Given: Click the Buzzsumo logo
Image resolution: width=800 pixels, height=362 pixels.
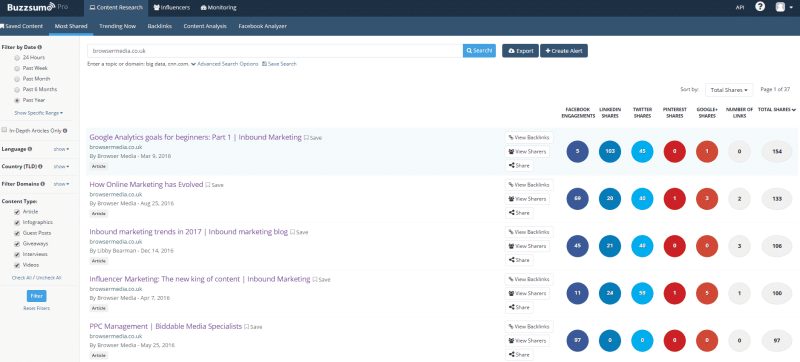Looking at the screenshot, I should [x=31, y=8].
